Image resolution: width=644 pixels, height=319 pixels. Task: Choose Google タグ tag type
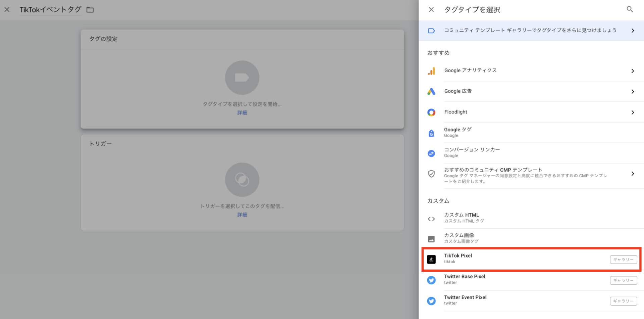[x=531, y=133]
